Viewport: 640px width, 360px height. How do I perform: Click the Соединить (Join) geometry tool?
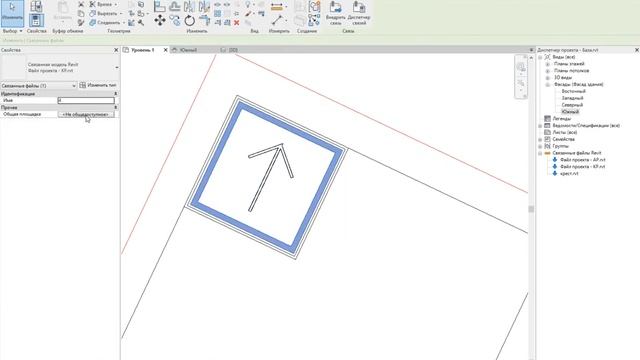coord(107,23)
